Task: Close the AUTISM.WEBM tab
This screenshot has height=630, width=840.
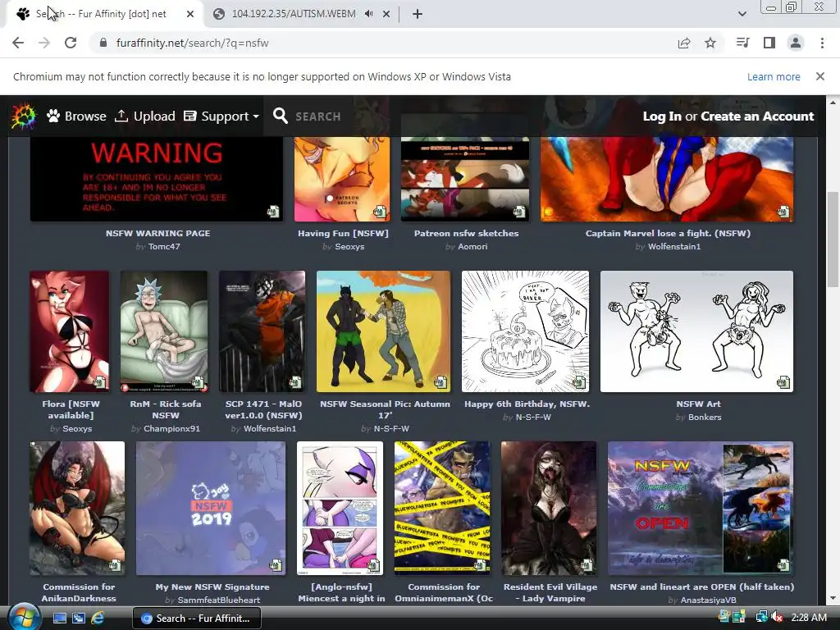Action: click(x=386, y=14)
